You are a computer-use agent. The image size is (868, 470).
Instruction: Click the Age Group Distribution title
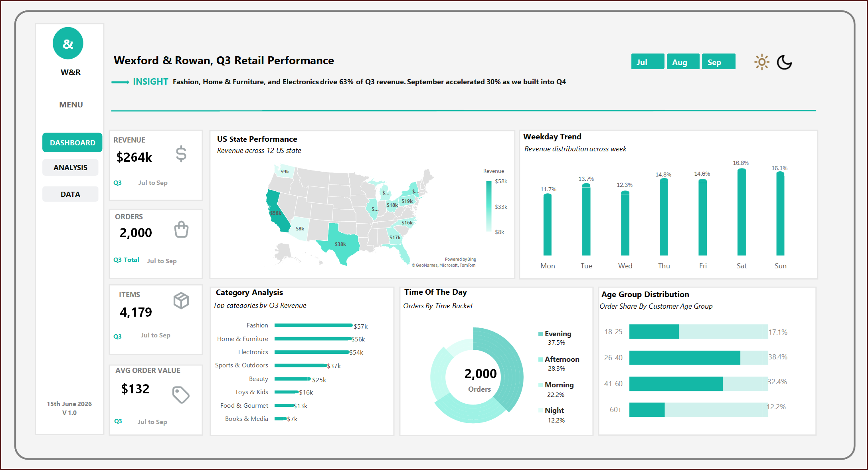645,294
